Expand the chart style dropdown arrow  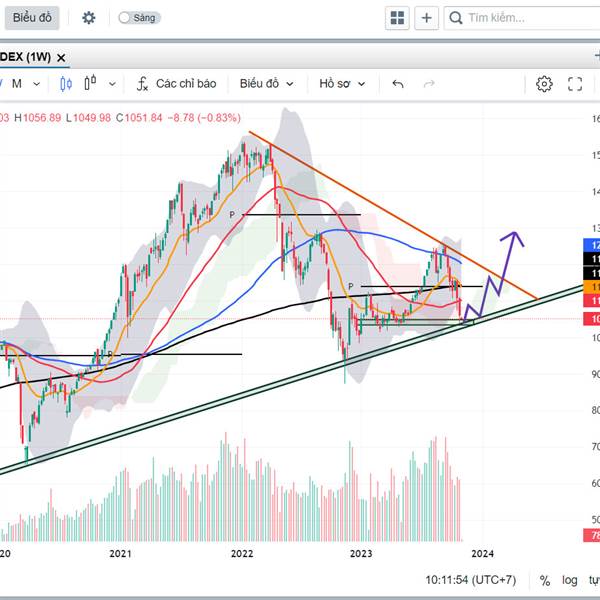(112, 84)
